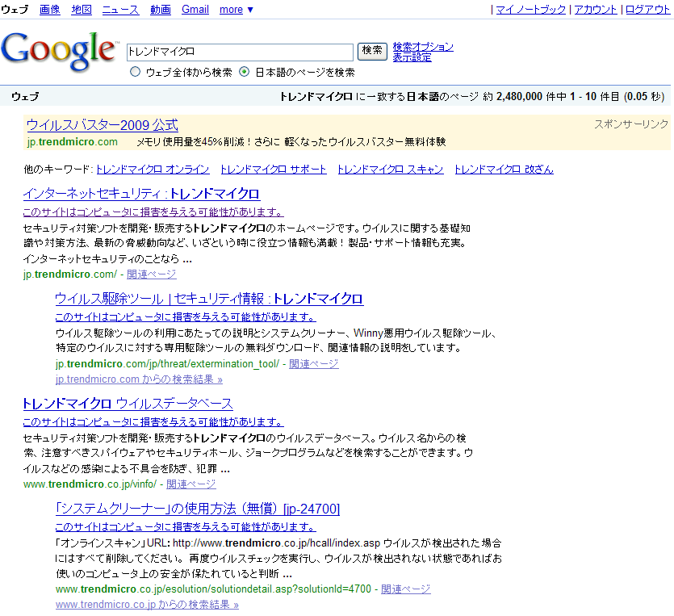This screenshot has height=616, width=674.
Task: Click the result count text 約 2,480,000 件中
Action: [x=525, y=96]
